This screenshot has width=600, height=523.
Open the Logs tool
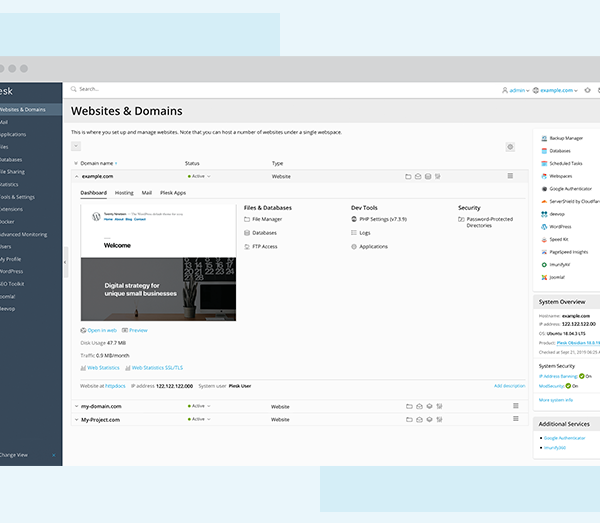[x=365, y=233]
